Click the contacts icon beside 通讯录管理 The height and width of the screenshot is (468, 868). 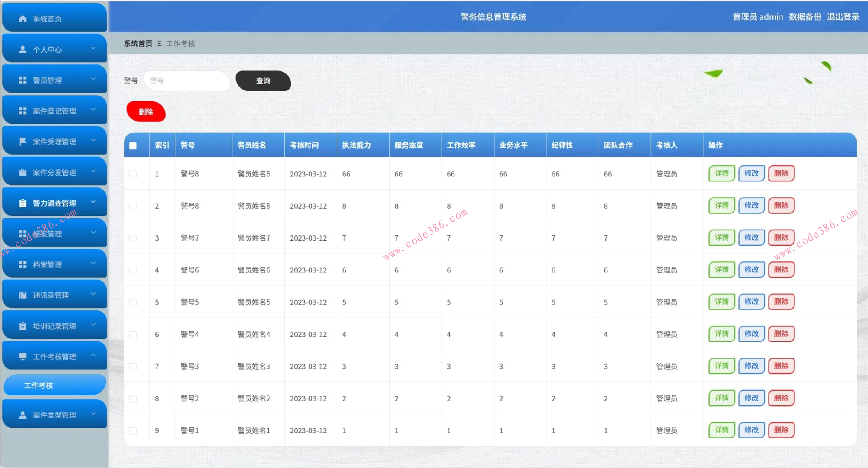click(x=22, y=295)
